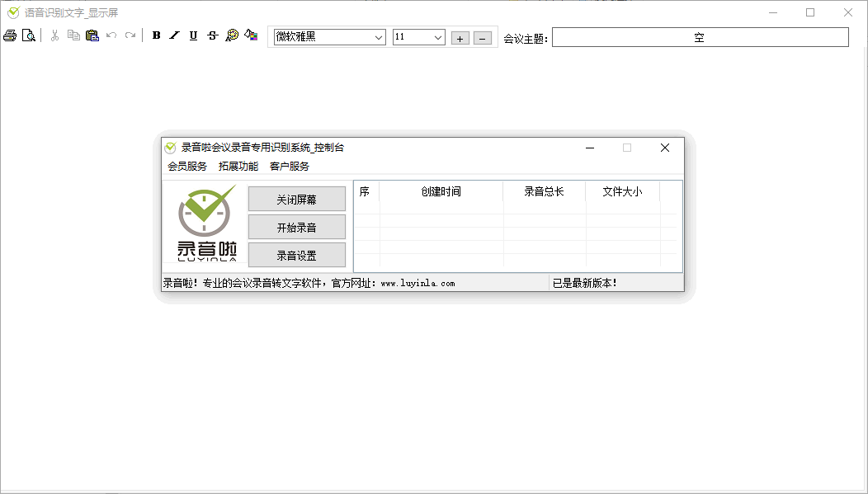Click the 关闭屏幕 button
The height and width of the screenshot is (494, 868).
click(x=297, y=199)
